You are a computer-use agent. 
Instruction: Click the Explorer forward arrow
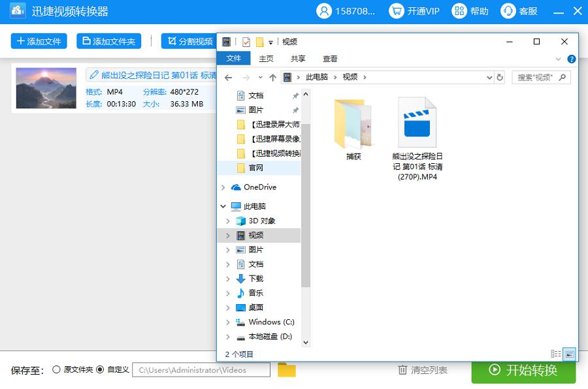[246, 78]
